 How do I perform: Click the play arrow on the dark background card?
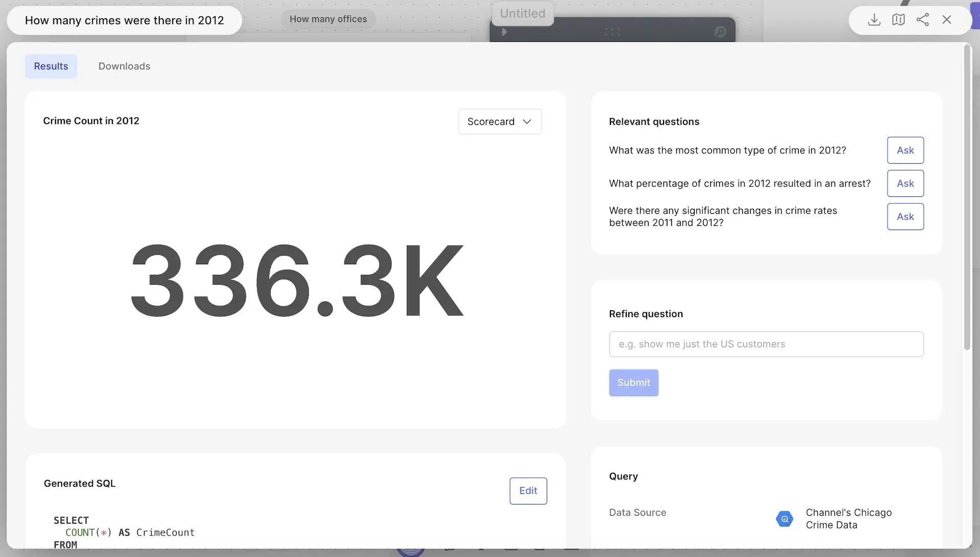tap(504, 32)
